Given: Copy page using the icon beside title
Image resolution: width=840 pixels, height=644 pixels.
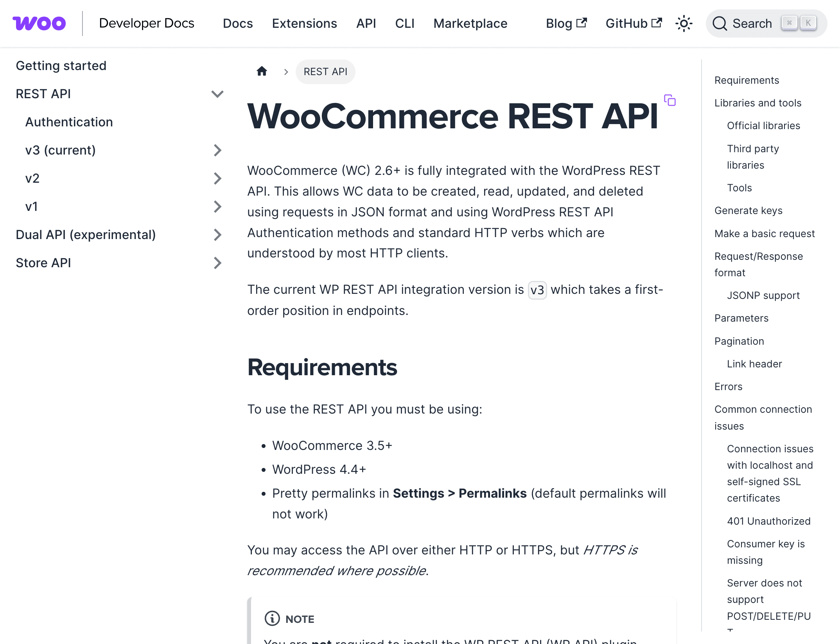Looking at the screenshot, I should coord(669,100).
